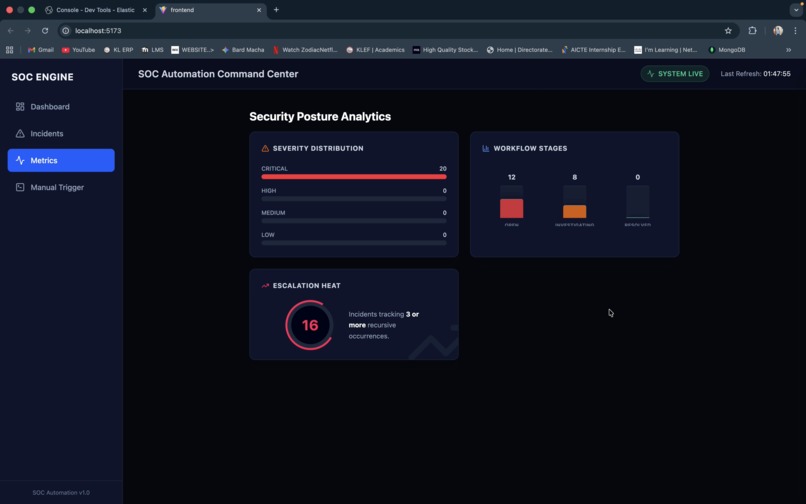
Task: Click the red Open workflow stage bar
Action: 511,208
